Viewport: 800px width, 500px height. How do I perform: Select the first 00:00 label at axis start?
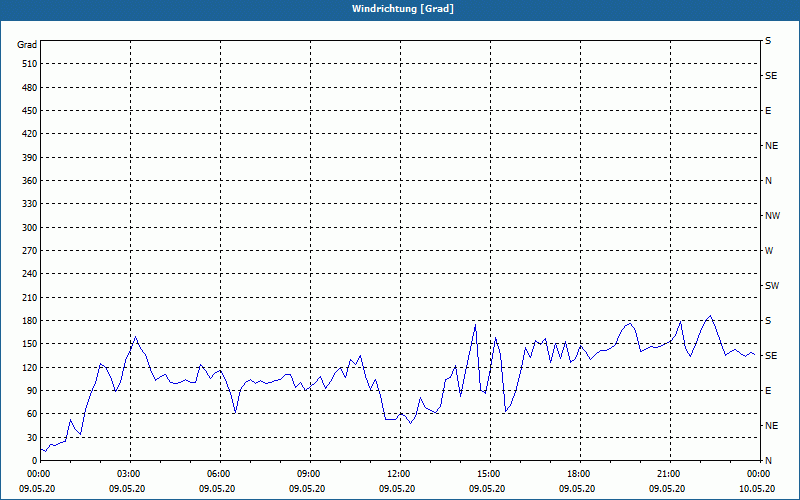[41, 474]
